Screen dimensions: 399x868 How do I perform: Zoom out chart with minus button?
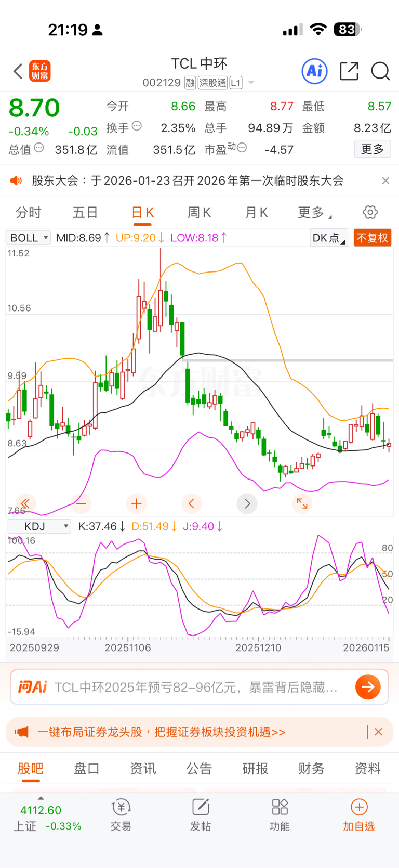[81, 503]
